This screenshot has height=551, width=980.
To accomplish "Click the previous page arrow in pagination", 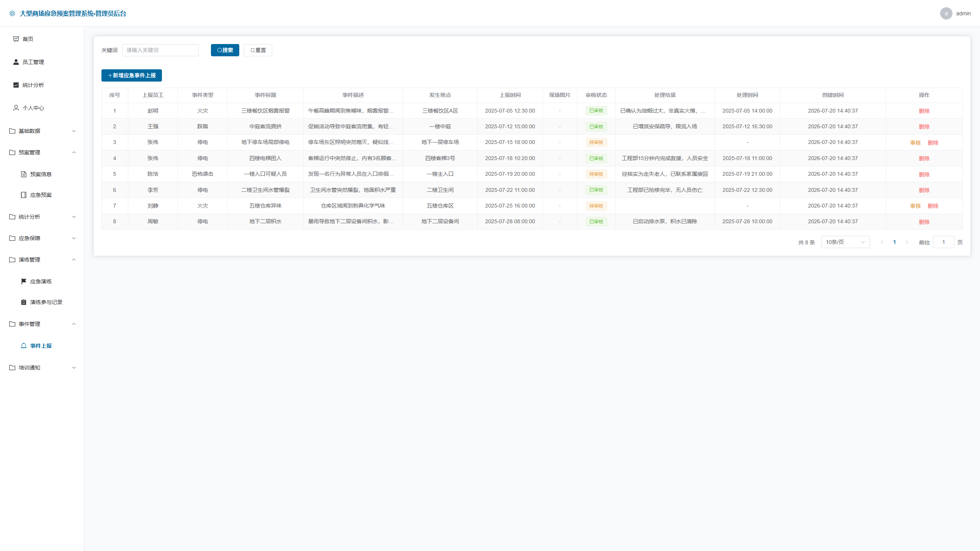I will coord(882,242).
